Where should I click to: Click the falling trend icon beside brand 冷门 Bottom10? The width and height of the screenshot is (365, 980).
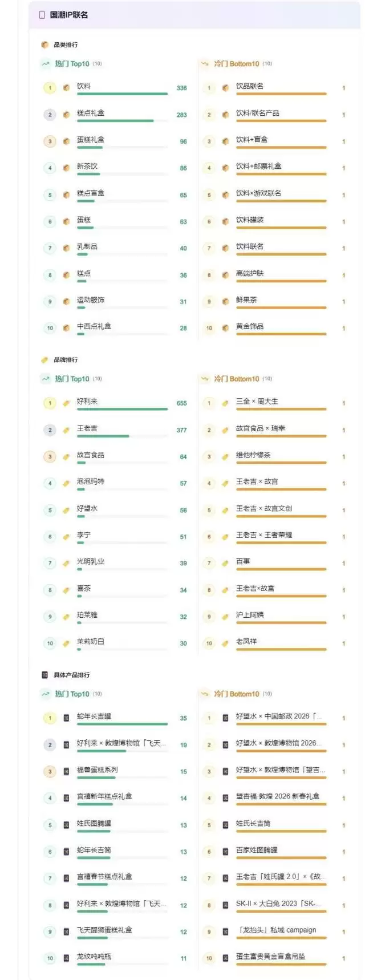coord(205,379)
